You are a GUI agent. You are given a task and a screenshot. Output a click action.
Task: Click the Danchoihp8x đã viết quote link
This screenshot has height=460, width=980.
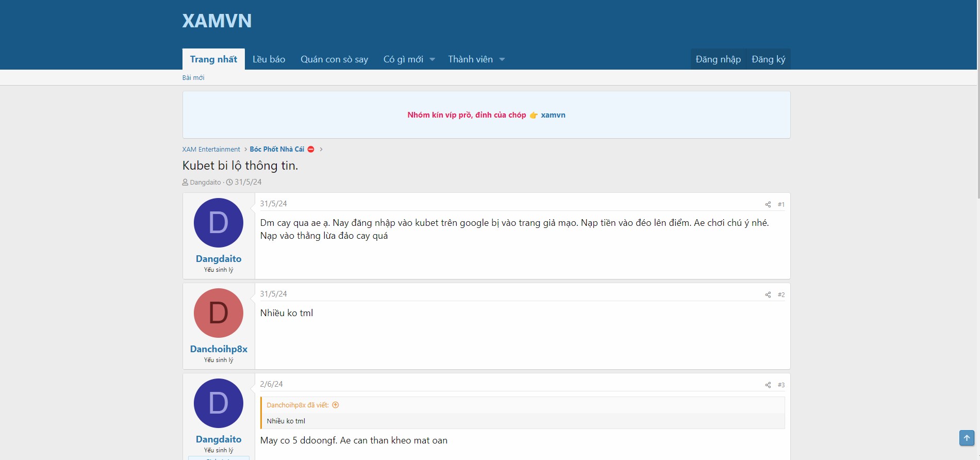point(297,405)
